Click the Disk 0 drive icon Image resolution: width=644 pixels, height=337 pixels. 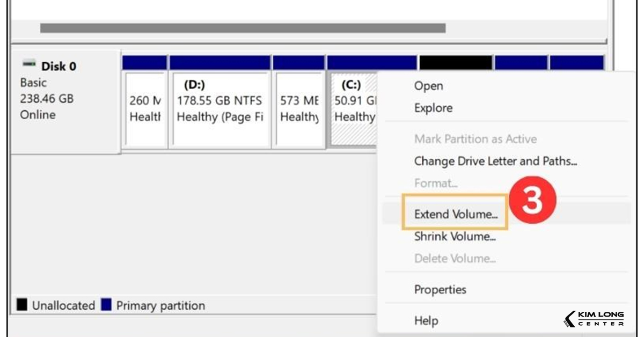coord(28,64)
